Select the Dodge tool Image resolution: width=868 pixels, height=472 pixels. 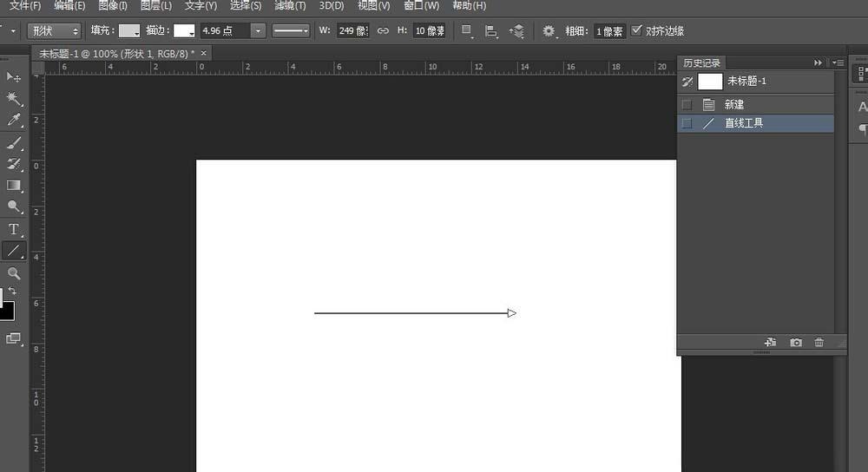(x=13, y=207)
